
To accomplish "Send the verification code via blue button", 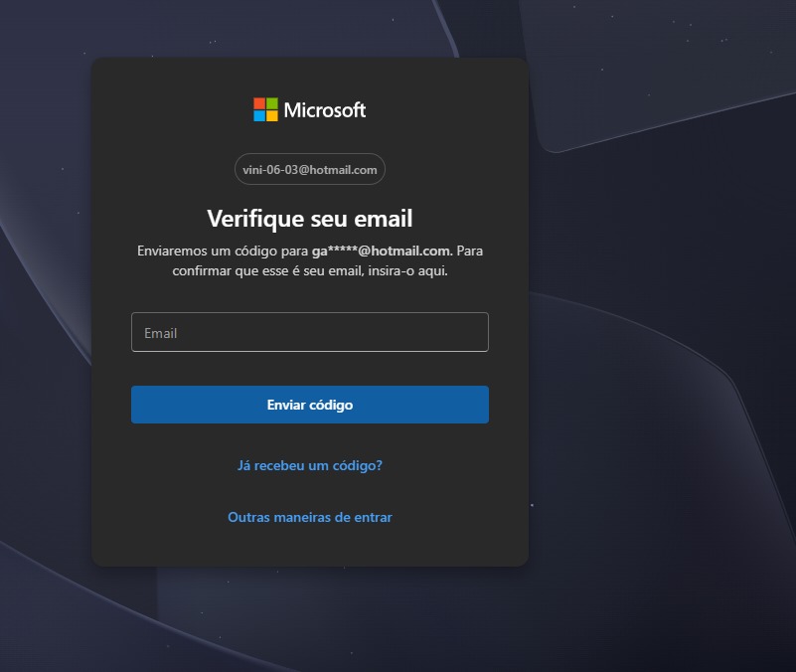I will click(310, 405).
